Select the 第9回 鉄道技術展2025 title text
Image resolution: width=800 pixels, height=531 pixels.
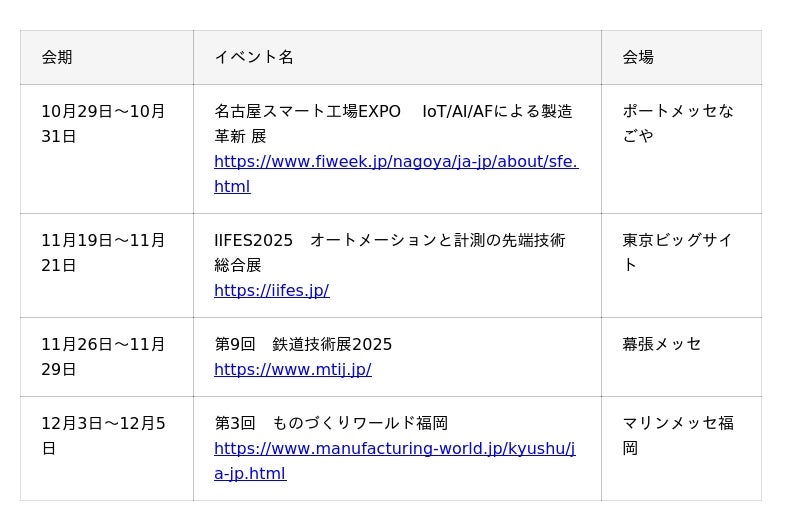303,344
